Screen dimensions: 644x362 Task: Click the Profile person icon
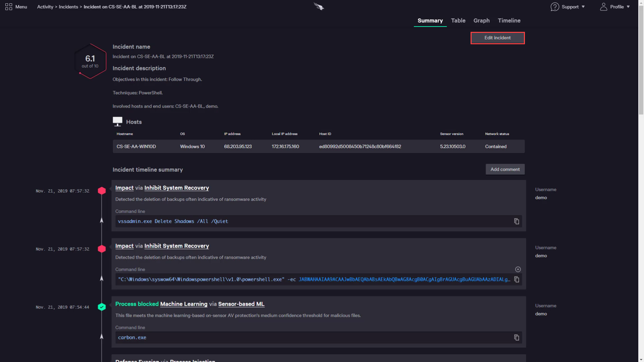tap(603, 7)
